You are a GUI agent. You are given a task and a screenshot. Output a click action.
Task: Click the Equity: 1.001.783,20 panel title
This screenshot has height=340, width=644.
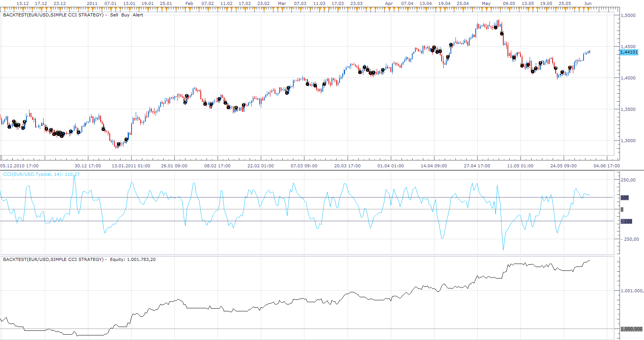(x=133, y=259)
